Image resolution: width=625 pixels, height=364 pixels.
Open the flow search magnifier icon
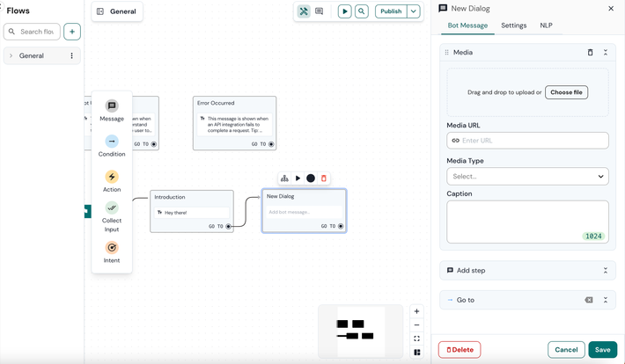[x=362, y=11]
